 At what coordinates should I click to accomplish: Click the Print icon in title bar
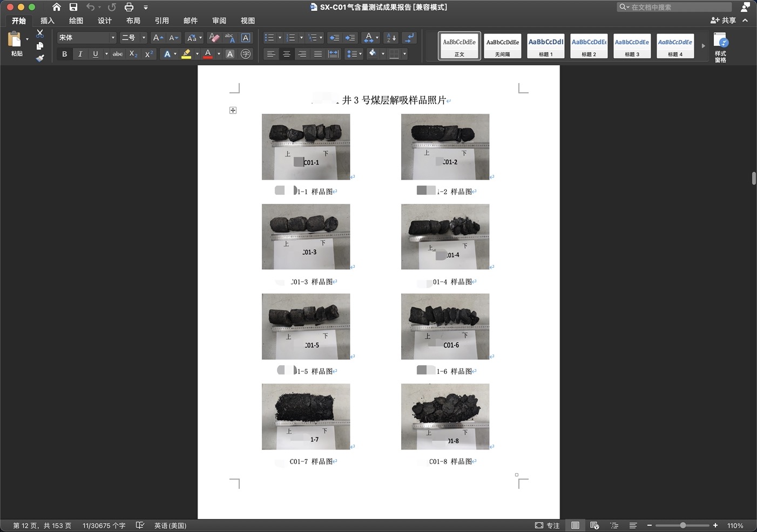129,7
